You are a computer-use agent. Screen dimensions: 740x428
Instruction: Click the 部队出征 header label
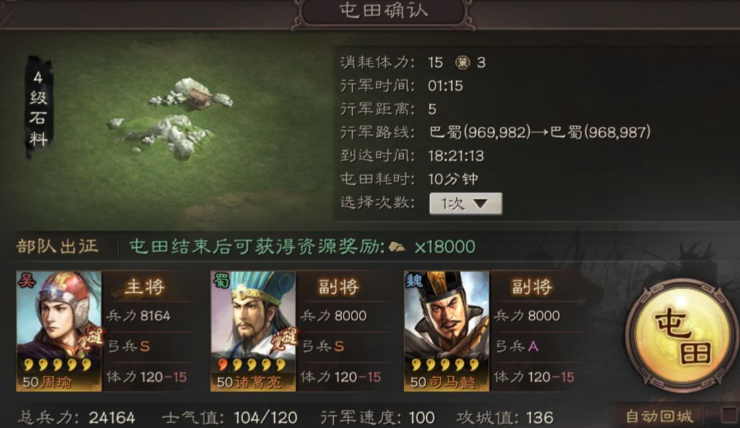point(57,246)
